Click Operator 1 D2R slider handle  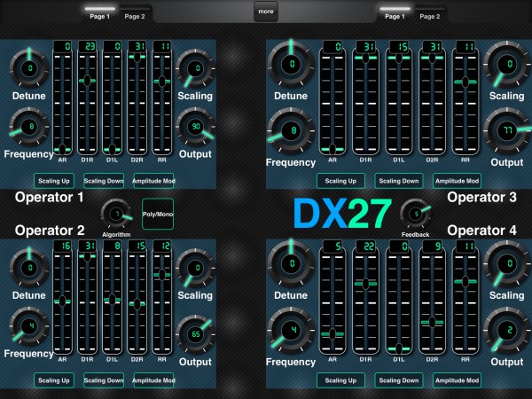coord(137,57)
